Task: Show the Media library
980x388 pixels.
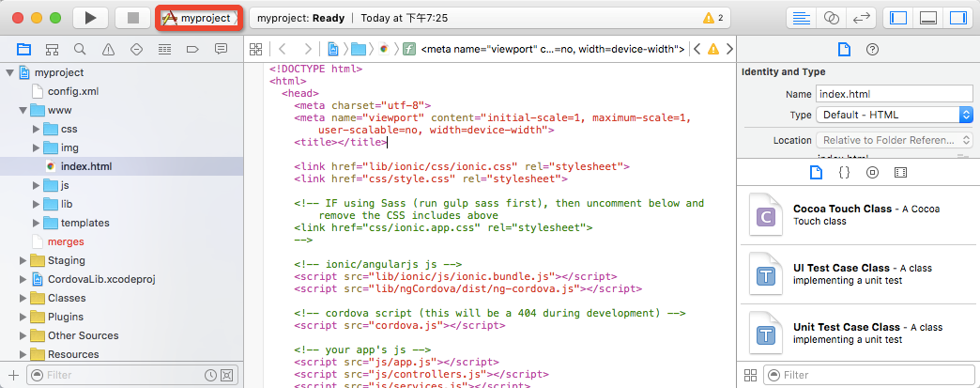Action: 900,172
